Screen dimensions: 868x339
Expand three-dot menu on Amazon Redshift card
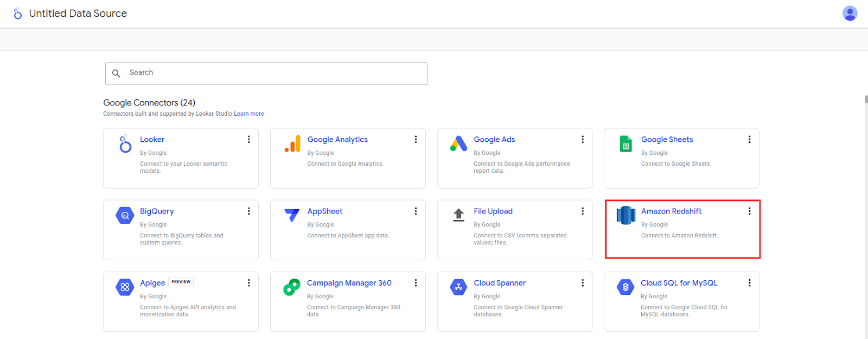click(x=749, y=211)
